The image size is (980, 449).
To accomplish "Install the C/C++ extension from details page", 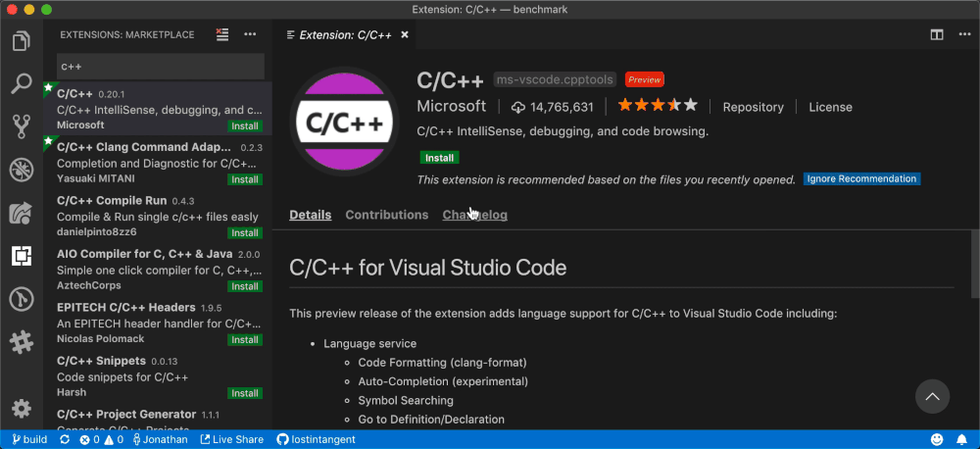I will click(439, 157).
